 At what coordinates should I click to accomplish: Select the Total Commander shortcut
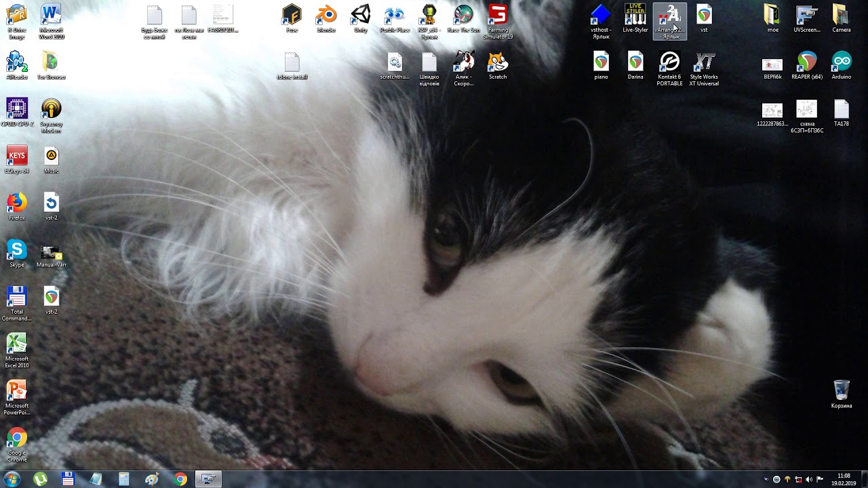tap(17, 304)
